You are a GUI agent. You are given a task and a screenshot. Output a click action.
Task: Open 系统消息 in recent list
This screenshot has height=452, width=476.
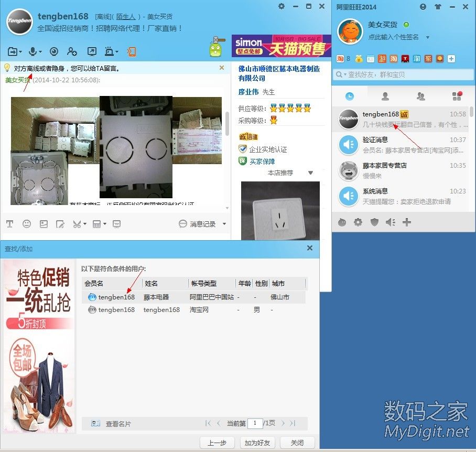(x=401, y=197)
